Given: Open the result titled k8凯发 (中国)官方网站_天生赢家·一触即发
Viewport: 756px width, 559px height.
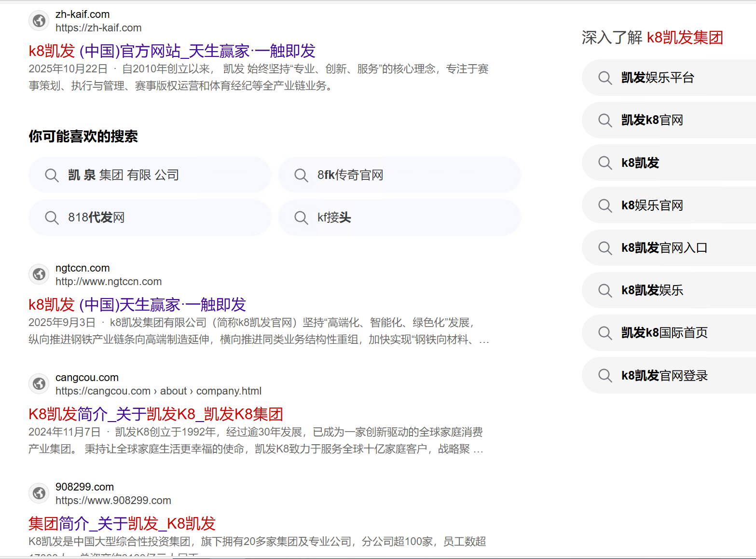Looking at the screenshot, I should tap(172, 51).
